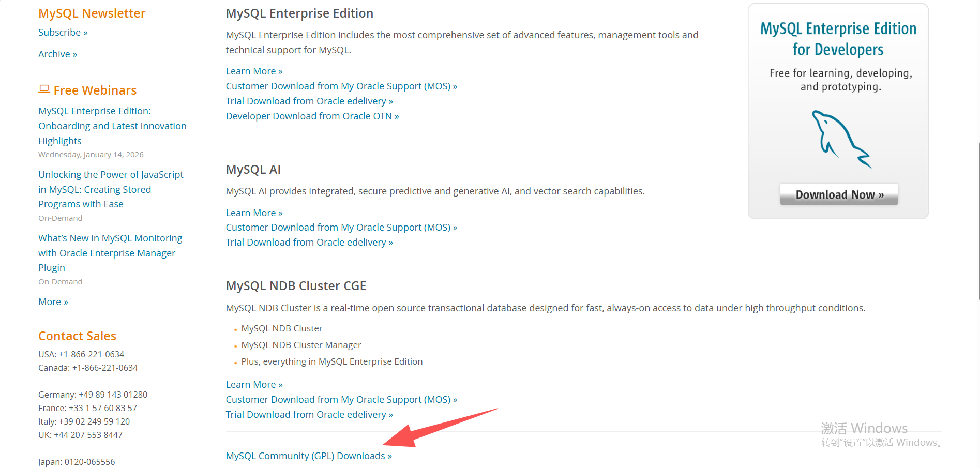
Task: Click the page's vertical scrollbar
Action: pyautogui.click(x=978, y=222)
